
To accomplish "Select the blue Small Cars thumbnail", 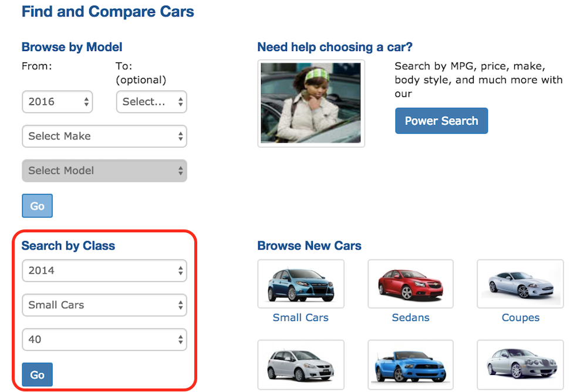I will tap(301, 284).
